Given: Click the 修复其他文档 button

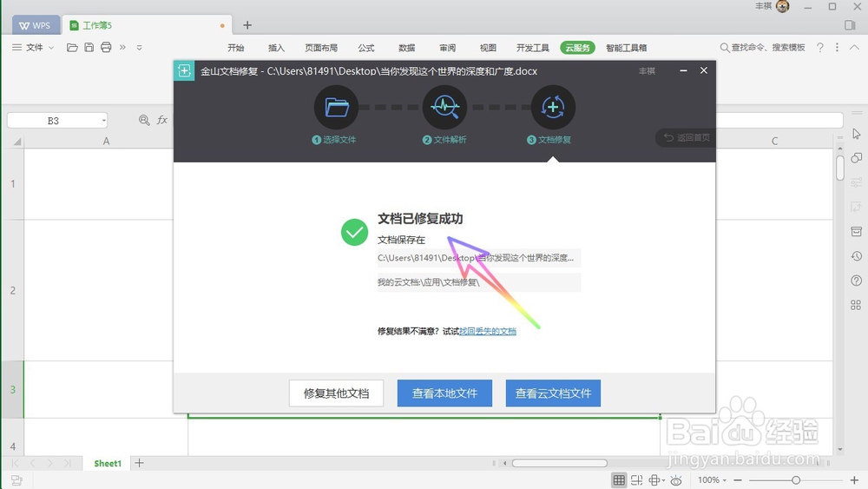Looking at the screenshot, I should pyautogui.click(x=336, y=393).
